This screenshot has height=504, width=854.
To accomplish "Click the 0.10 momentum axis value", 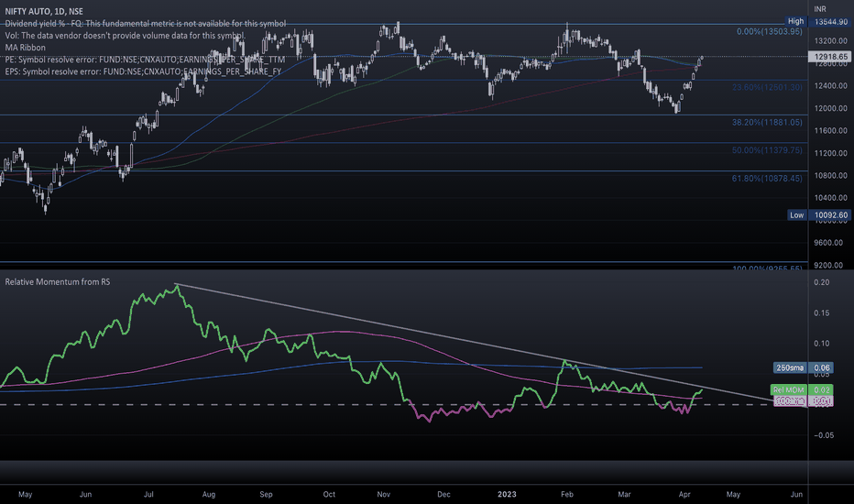I will (x=821, y=344).
